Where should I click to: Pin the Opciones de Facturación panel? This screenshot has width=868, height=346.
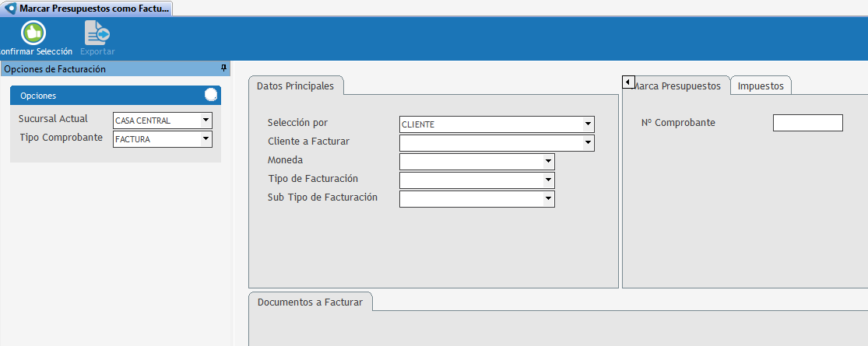click(224, 68)
